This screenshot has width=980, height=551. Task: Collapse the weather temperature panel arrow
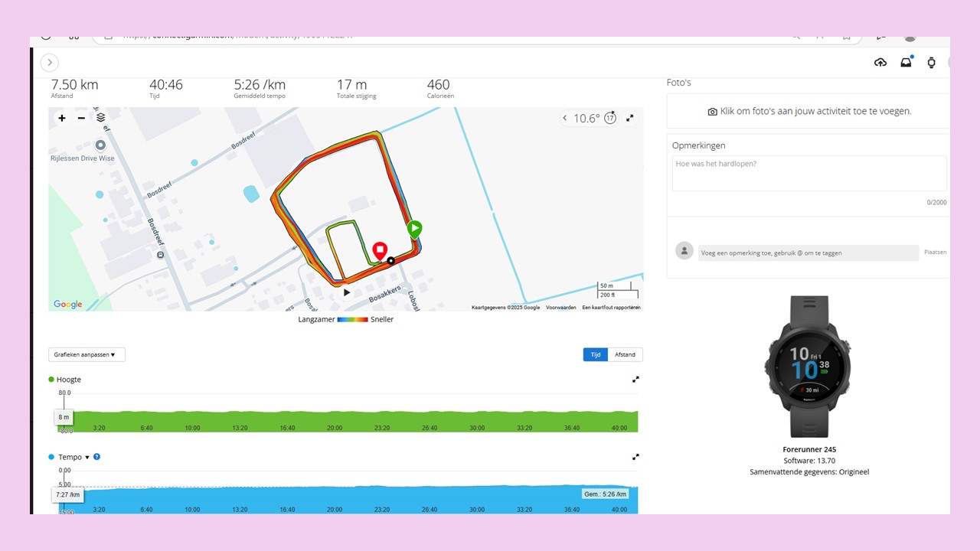[x=565, y=118]
